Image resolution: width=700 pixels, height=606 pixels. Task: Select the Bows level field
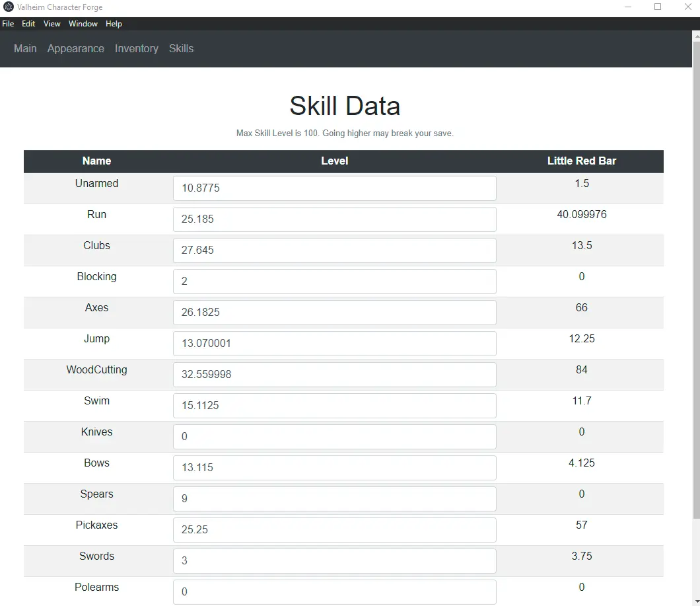tap(334, 467)
